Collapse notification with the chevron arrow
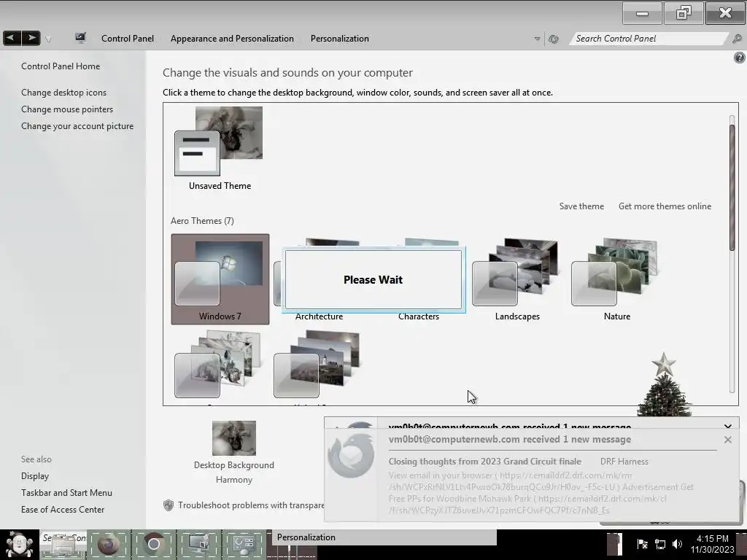This screenshot has width=747, height=560. (x=727, y=426)
